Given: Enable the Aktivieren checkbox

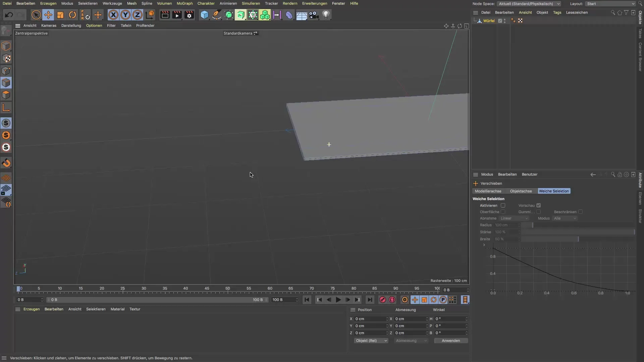Looking at the screenshot, I should 503,205.
